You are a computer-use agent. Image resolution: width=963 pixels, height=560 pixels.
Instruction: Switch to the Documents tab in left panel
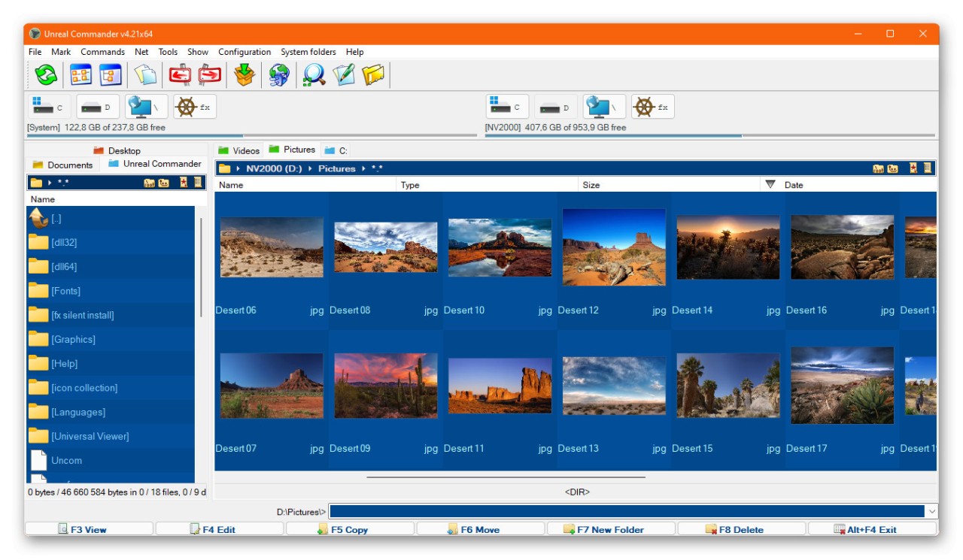62,165
